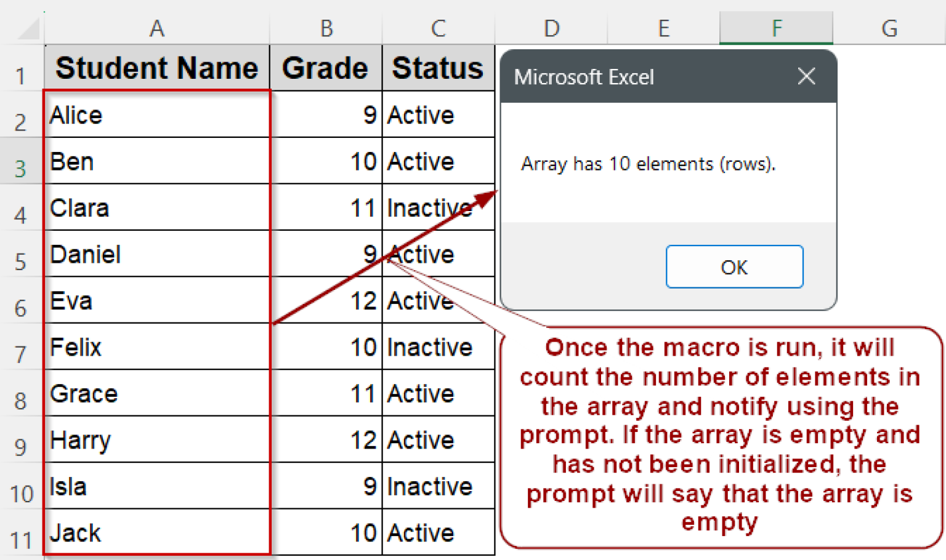
Task: Click Harry's grade cell showing 12
Action: coord(326,440)
